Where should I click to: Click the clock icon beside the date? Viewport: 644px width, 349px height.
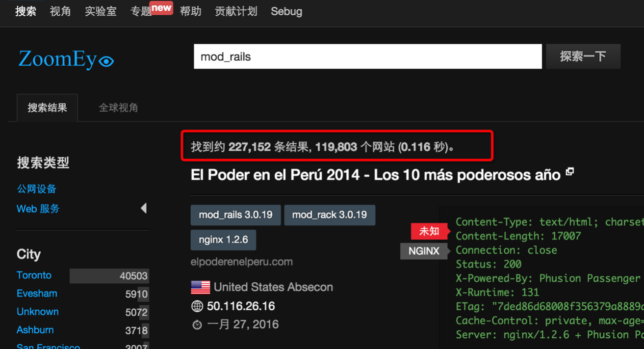(197, 324)
